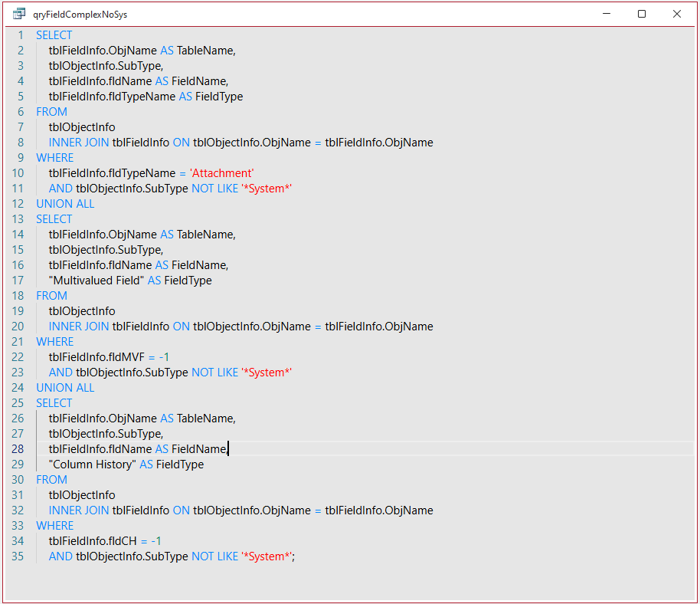The width and height of the screenshot is (700, 604).
Task: Click the SELECT keyword on line 1
Action: 54,35
